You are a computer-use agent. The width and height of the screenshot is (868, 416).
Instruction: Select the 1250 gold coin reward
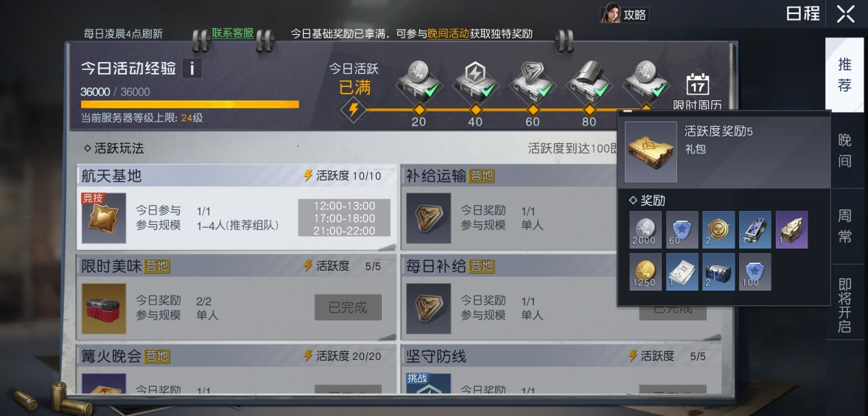(x=645, y=272)
